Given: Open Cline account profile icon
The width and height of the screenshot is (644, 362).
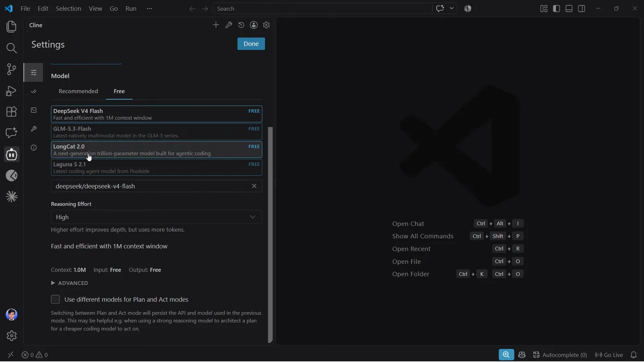Looking at the screenshot, I should pyautogui.click(x=254, y=25).
